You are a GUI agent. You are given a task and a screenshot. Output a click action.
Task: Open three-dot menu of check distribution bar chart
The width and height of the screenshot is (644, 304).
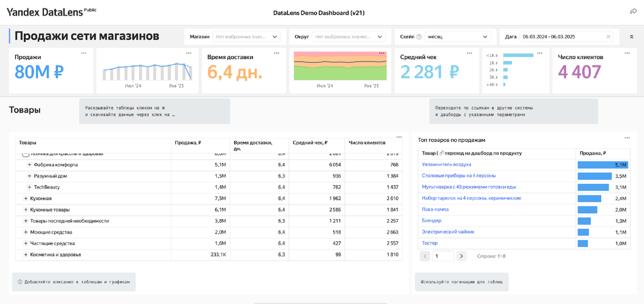pos(541,53)
